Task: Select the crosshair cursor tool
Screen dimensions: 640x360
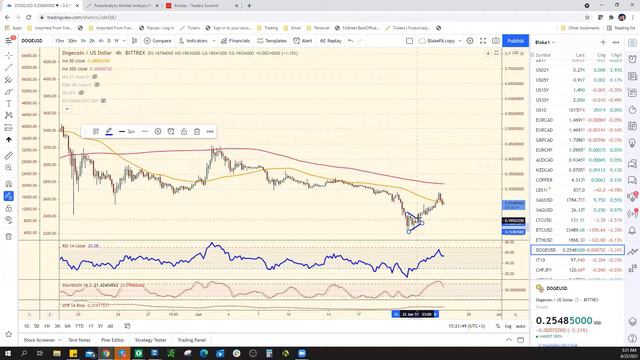Action: [x=9, y=55]
